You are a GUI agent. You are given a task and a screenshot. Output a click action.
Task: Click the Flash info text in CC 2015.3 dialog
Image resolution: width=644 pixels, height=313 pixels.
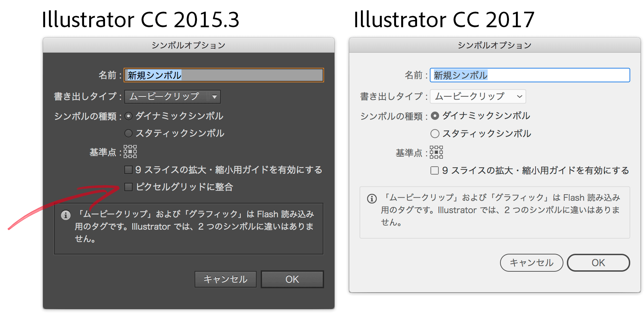[x=194, y=226]
